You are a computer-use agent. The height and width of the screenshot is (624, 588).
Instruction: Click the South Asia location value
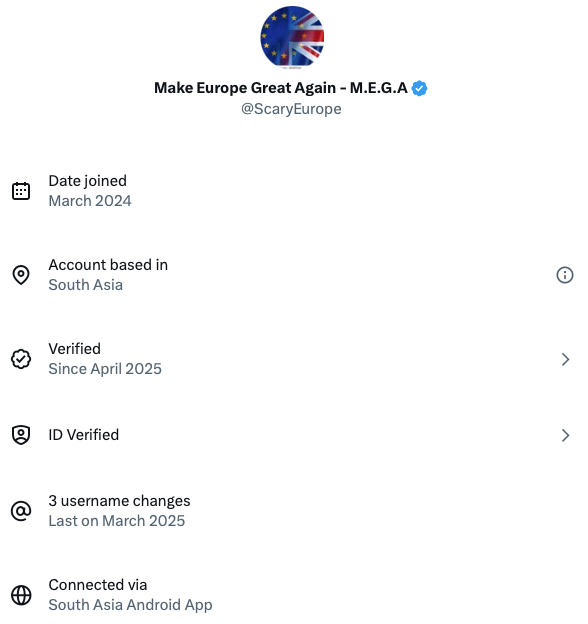[x=86, y=285]
